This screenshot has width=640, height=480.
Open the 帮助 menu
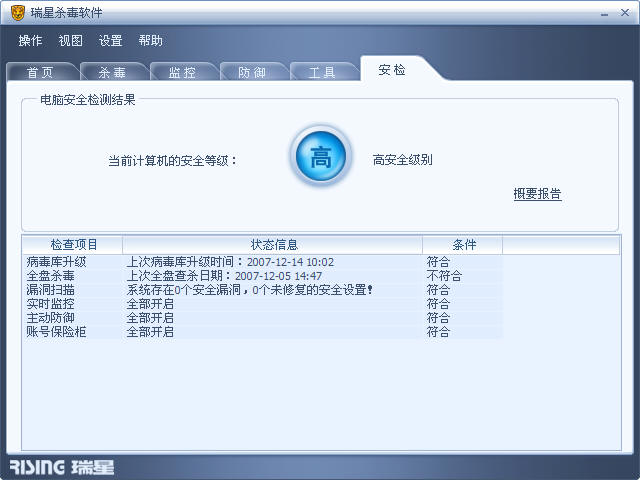[151, 40]
